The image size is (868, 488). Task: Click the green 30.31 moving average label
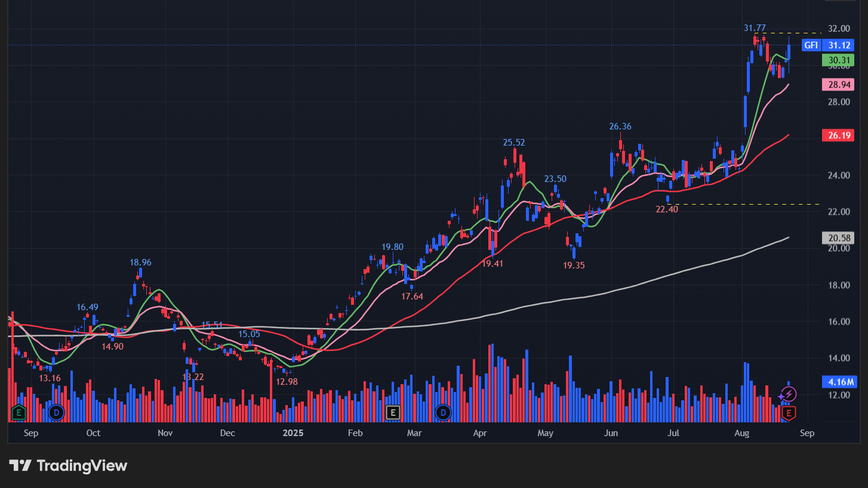pos(839,60)
